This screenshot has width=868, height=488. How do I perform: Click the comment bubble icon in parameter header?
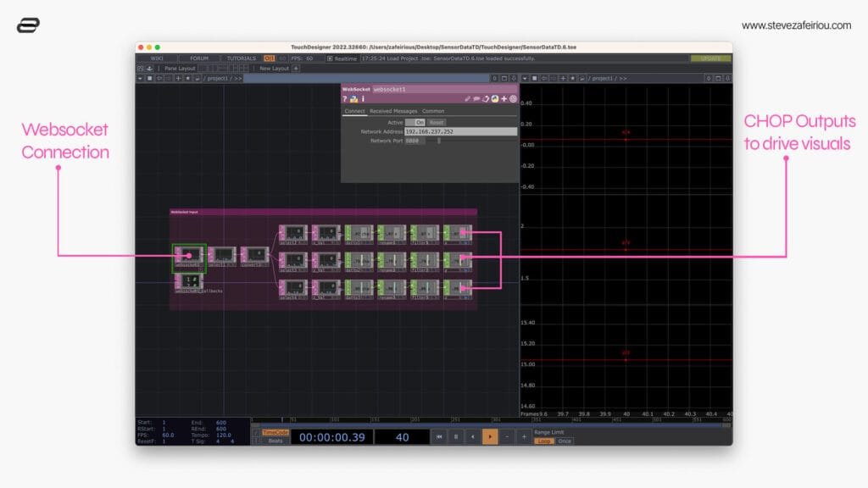tap(476, 99)
